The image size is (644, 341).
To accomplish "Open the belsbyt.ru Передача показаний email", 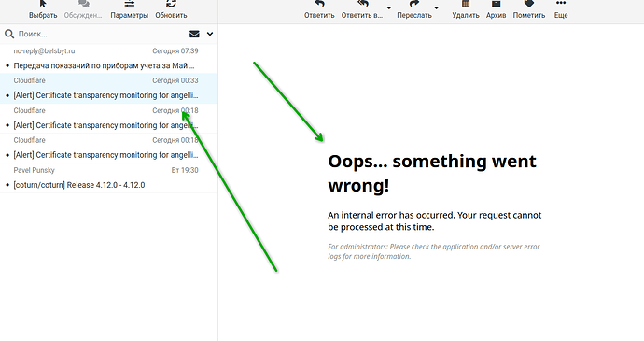I will (109, 59).
